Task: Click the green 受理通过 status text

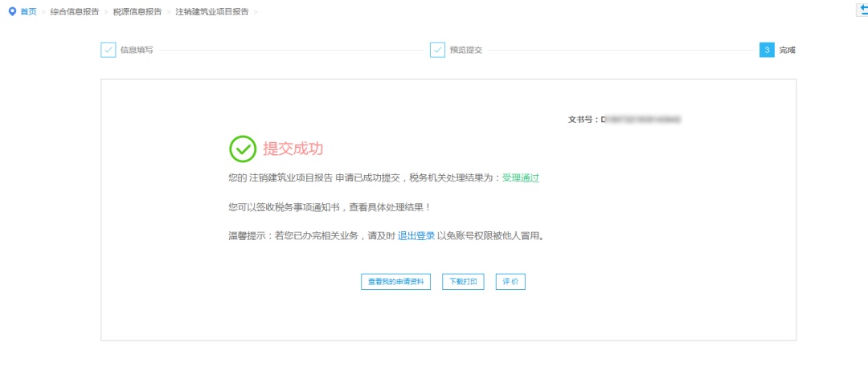Action: pyautogui.click(x=521, y=178)
